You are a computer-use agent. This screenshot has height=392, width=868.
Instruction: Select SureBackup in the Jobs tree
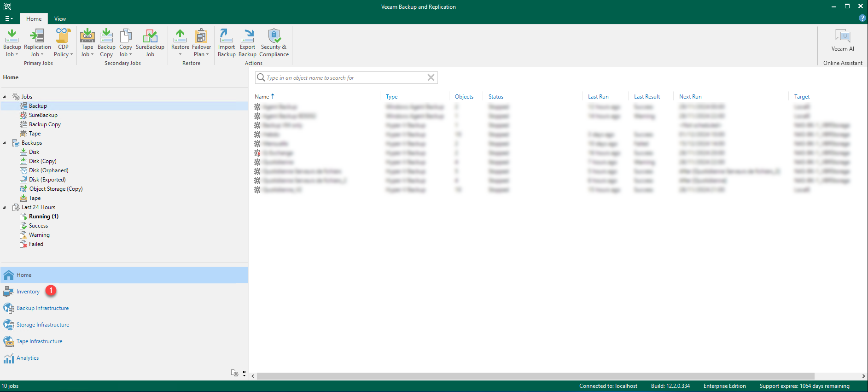pyautogui.click(x=43, y=115)
